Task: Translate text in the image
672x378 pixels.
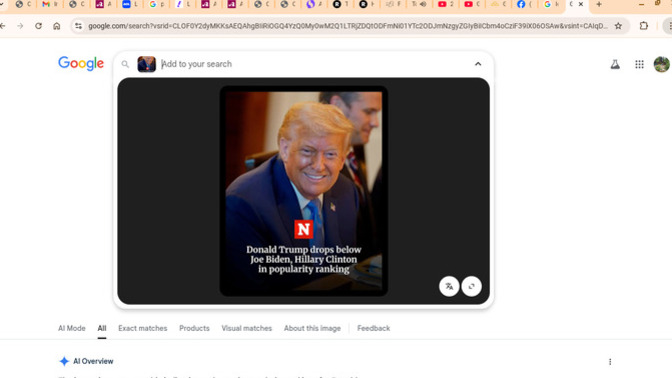Action: [449, 286]
